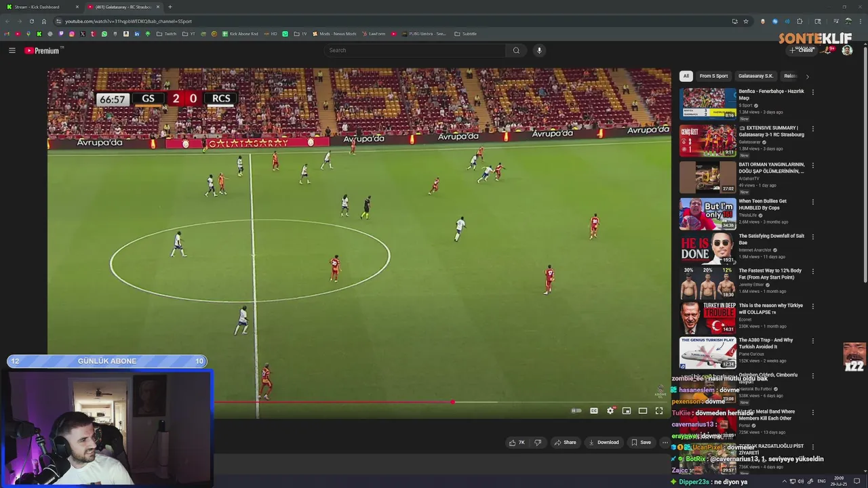Image resolution: width=868 pixels, height=488 pixels.
Task: Show hidden system tray icons chevron
Action: tap(785, 481)
